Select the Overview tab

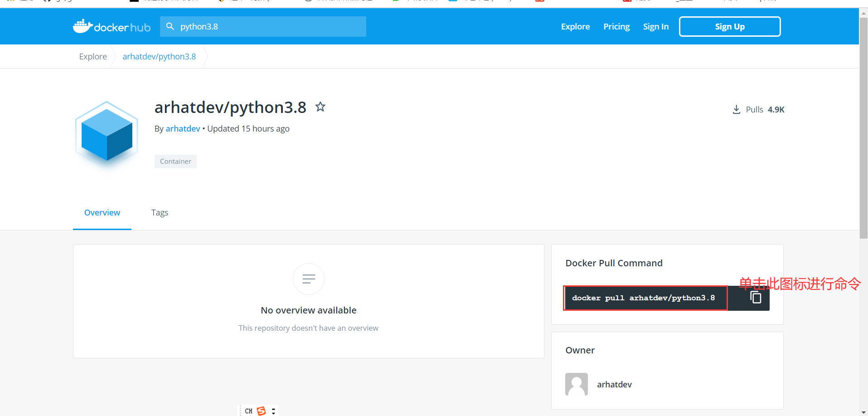[102, 212]
